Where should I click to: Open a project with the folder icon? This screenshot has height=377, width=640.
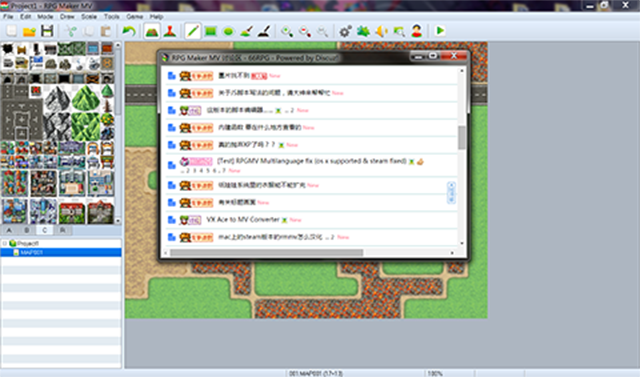pyautogui.click(x=29, y=31)
